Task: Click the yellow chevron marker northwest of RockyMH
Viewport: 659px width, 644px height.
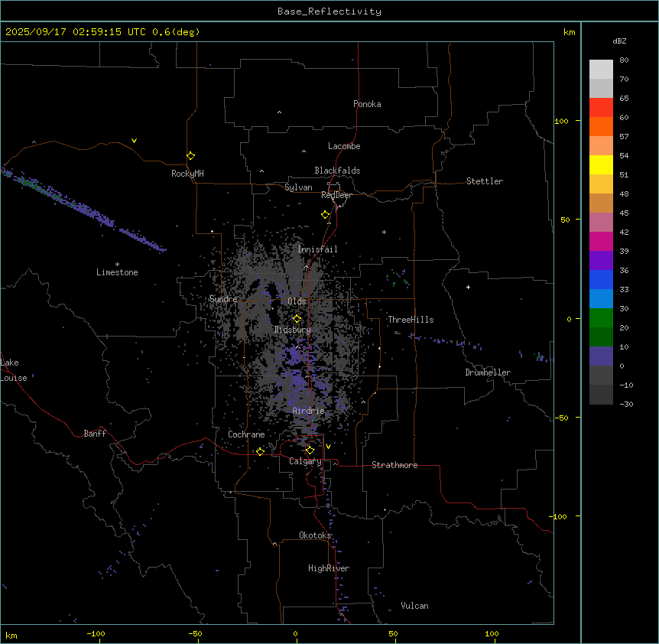Action: (x=134, y=141)
